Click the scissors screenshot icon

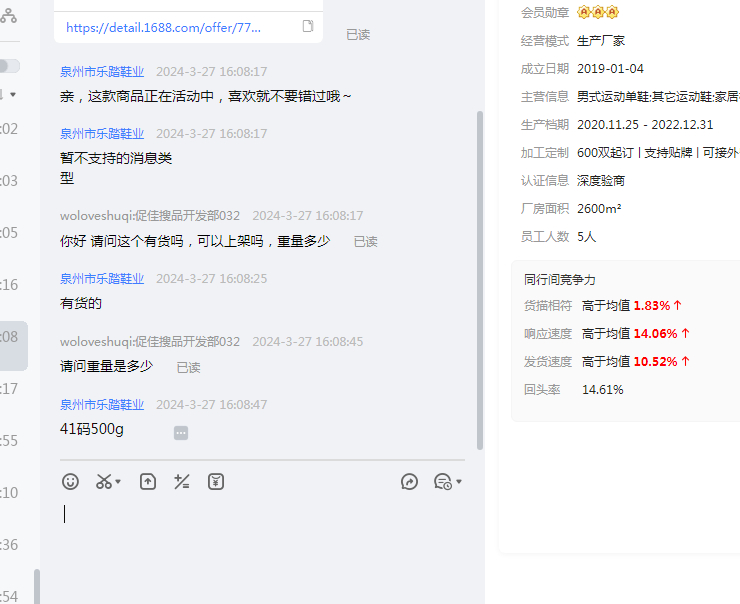pyautogui.click(x=104, y=481)
